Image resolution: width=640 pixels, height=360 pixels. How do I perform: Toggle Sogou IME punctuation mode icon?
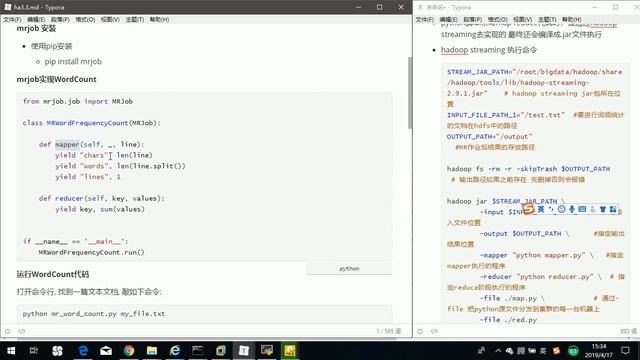[551, 209]
